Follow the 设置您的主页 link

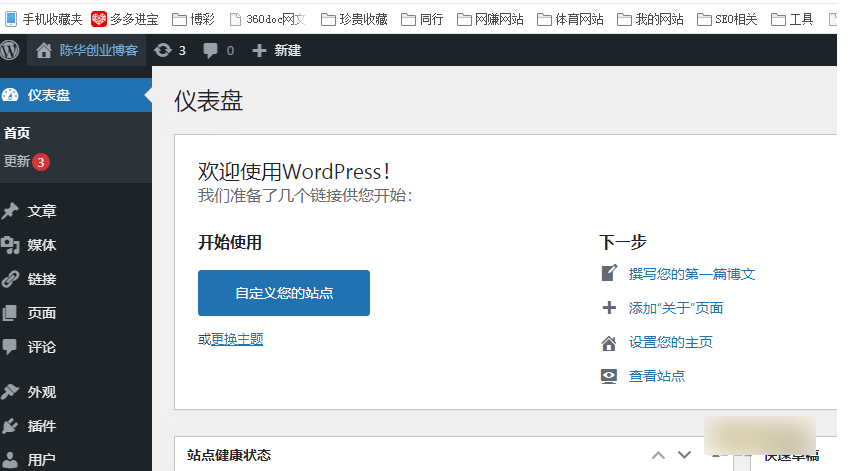670,342
